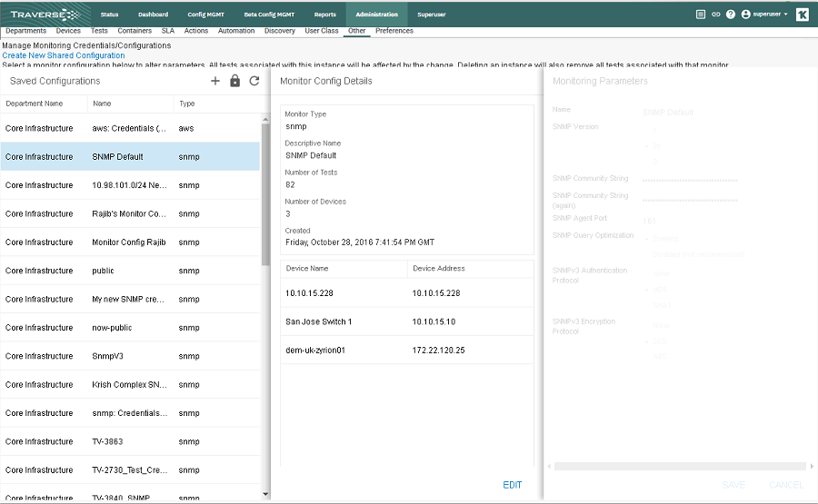The width and height of the screenshot is (818, 504).
Task: Go to the Actions tab
Action: point(196,31)
